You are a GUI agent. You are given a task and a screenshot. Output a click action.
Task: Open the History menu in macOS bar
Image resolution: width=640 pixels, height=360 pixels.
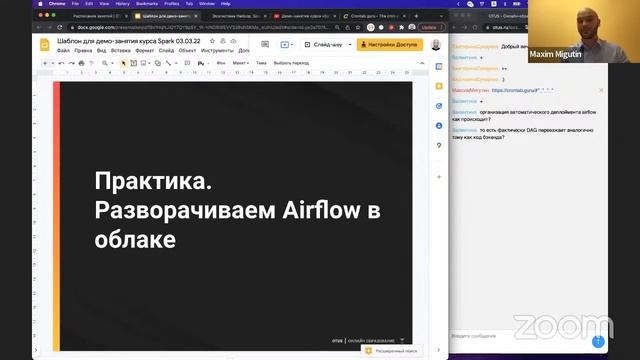pyautogui.click(x=122, y=4)
